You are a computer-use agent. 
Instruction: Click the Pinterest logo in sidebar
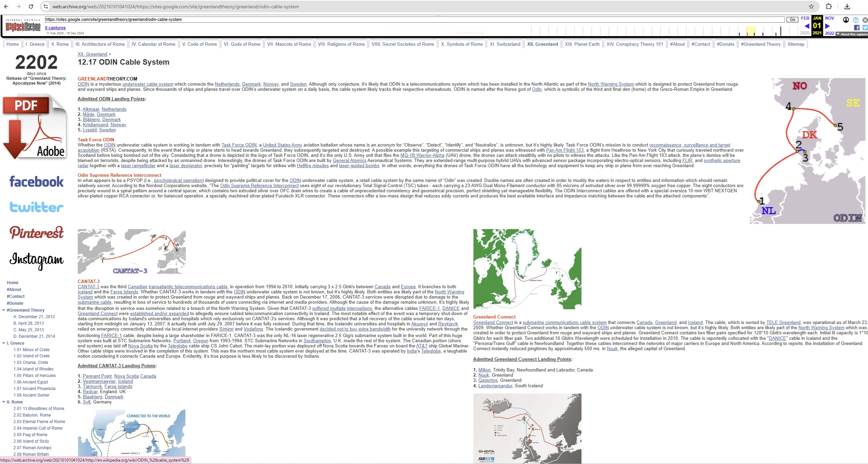tap(36, 233)
